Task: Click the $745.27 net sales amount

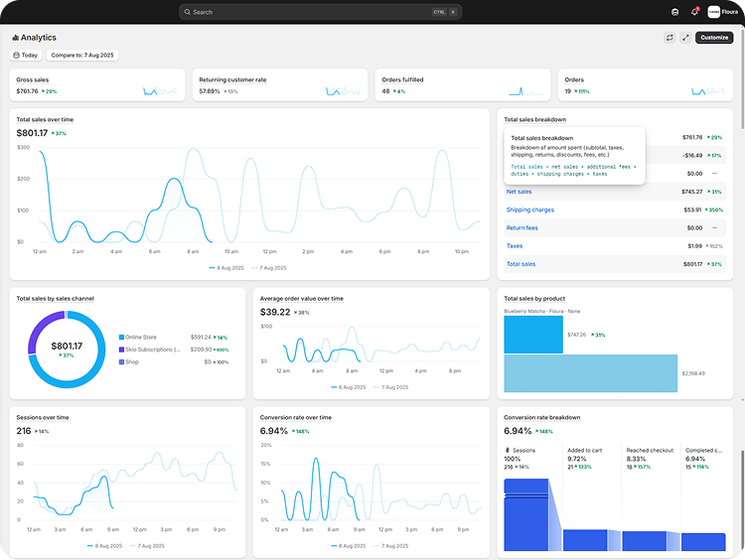Action: pos(691,192)
